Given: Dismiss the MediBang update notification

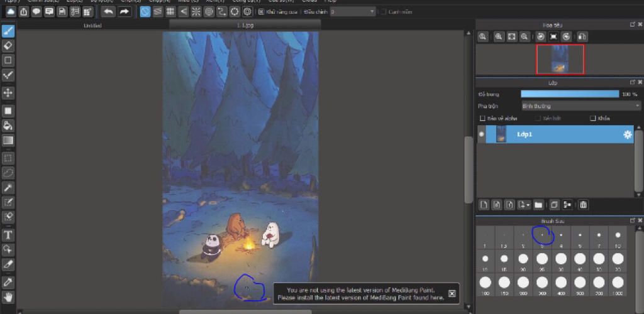Looking at the screenshot, I should 452,293.
